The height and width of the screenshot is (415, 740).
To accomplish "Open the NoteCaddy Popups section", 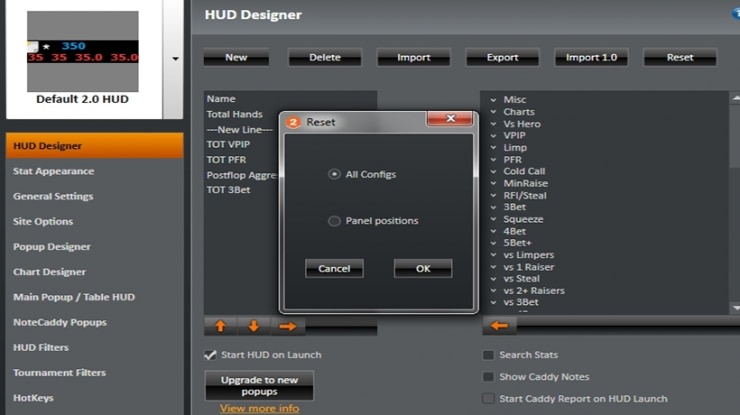I will click(60, 322).
